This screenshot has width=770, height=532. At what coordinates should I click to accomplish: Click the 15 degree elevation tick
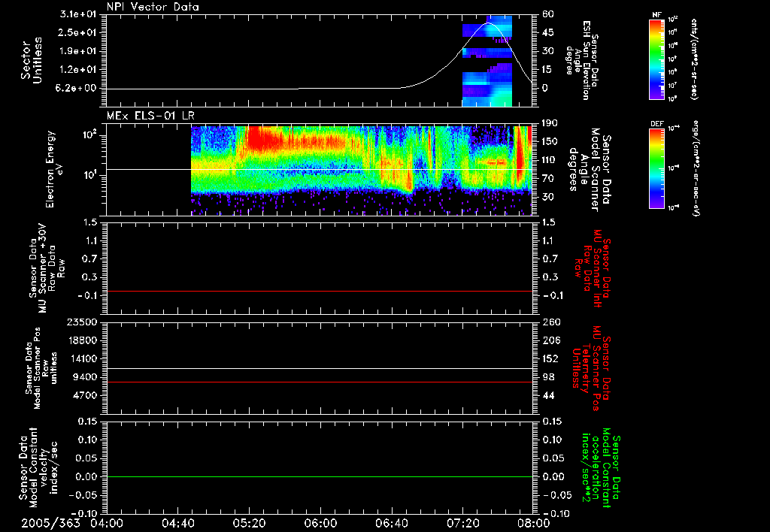pyautogui.click(x=548, y=70)
